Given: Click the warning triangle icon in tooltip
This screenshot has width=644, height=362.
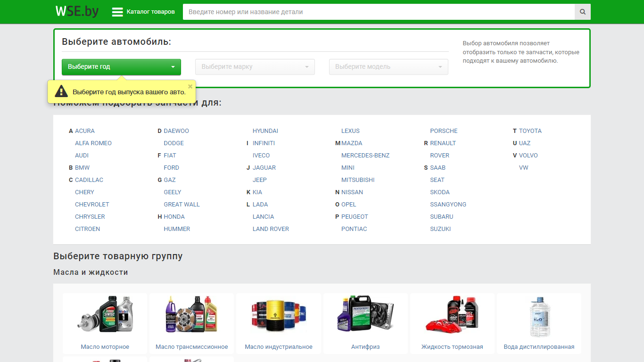Looking at the screenshot, I should coord(61,91).
